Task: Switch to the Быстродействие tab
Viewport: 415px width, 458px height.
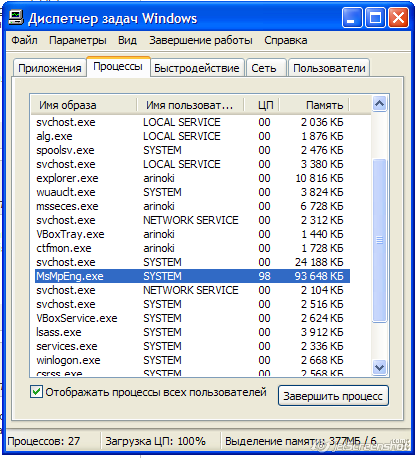Action: 197,68
